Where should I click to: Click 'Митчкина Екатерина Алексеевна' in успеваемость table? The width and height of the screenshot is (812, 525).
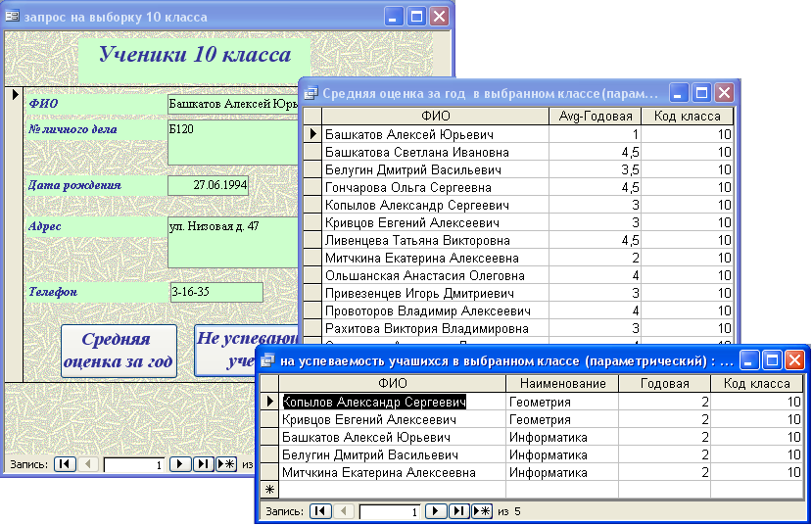click(392, 472)
